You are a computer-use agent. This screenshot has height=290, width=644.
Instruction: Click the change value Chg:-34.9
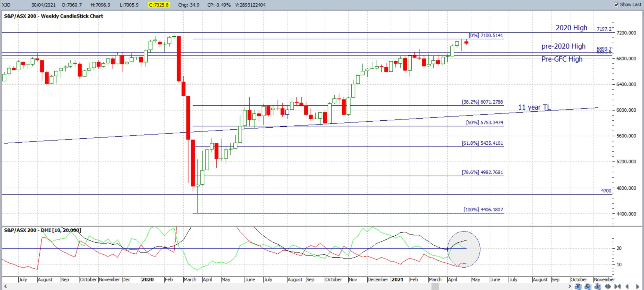point(189,5)
